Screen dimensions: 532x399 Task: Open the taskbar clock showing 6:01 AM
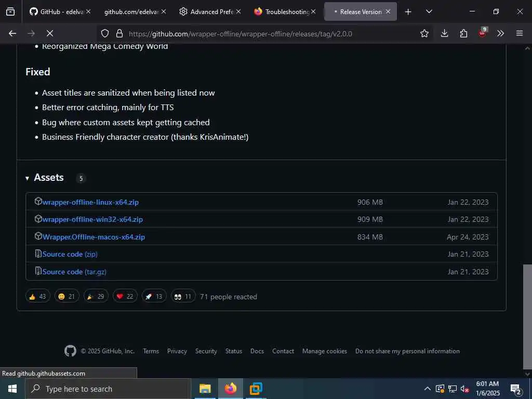pos(487,389)
